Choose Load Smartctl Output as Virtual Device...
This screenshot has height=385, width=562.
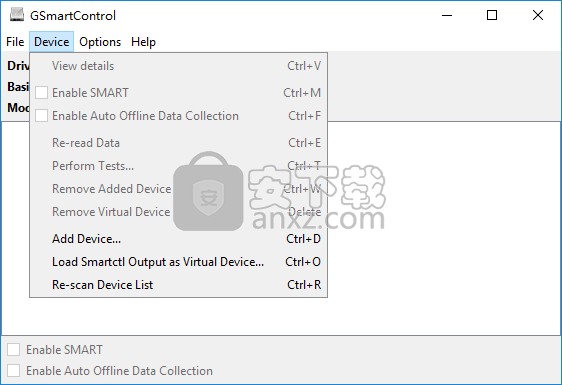pyautogui.click(x=178, y=262)
